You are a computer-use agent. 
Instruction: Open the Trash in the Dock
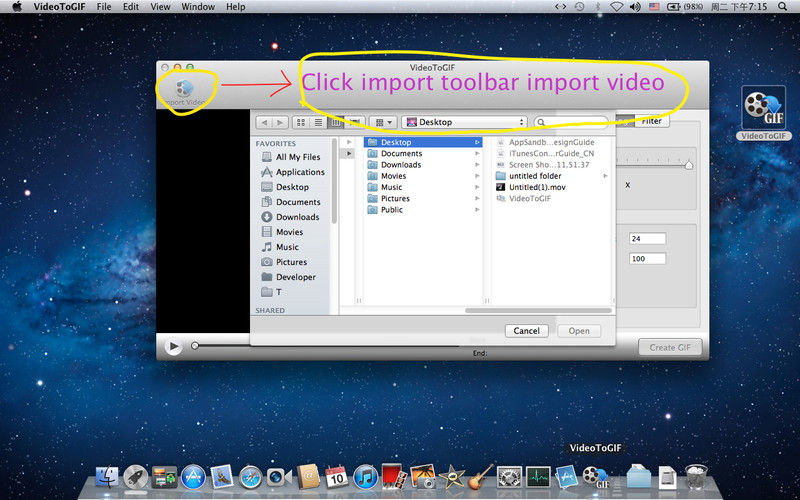(x=696, y=477)
